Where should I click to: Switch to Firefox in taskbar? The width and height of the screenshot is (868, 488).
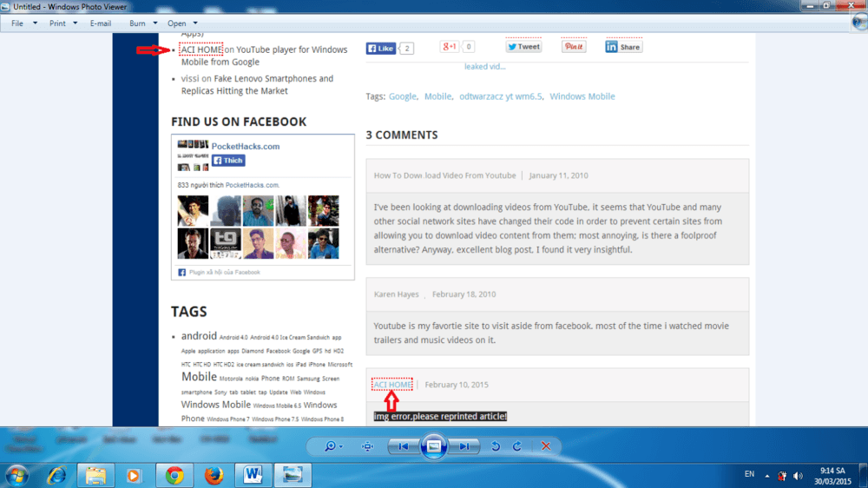214,476
